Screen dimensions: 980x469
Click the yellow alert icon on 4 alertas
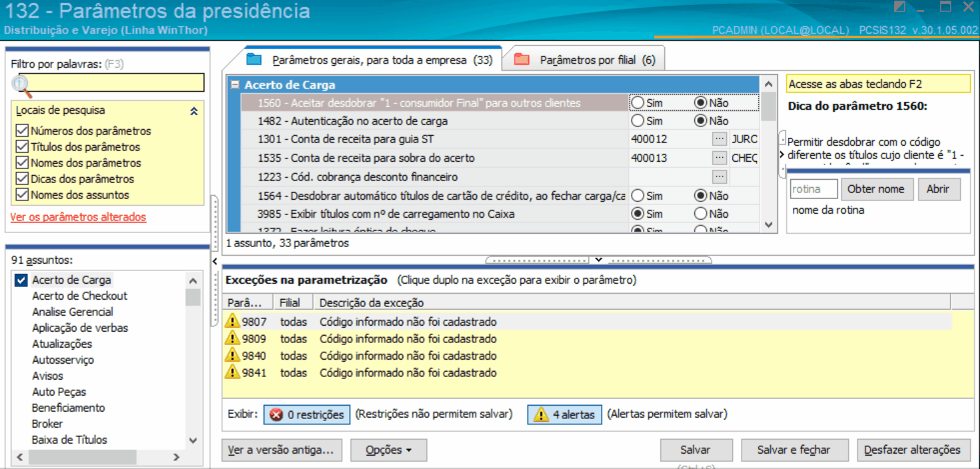click(x=540, y=414)
